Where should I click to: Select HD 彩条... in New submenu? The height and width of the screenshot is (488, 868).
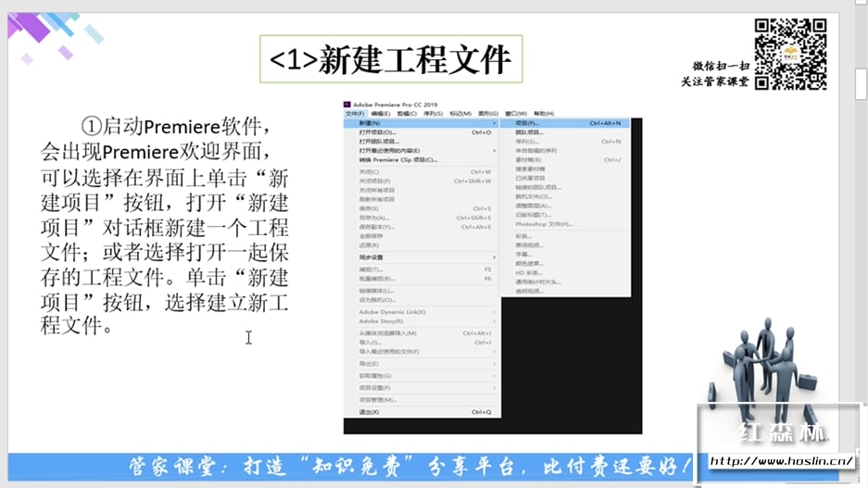click(565, 273)
